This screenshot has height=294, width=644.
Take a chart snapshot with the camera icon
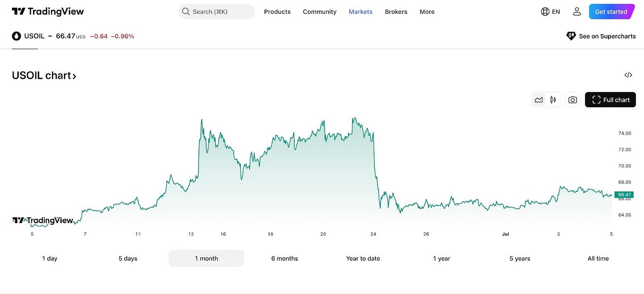click(572, 99)
